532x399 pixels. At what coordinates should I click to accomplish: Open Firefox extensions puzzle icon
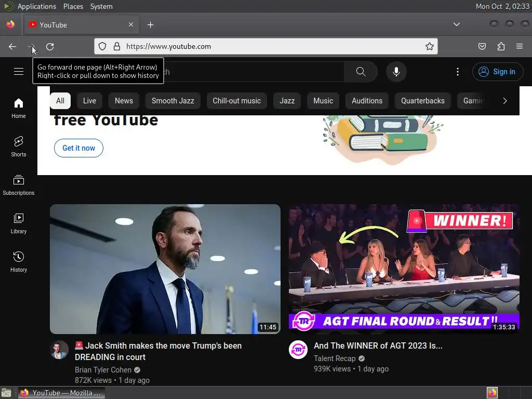click(x=501, y=46)
